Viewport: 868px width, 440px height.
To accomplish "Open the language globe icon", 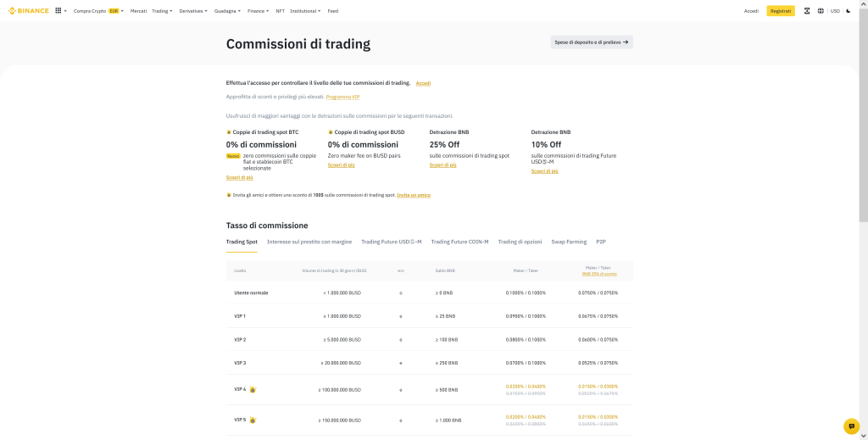I will pyautogui.click(x=821, y=11).
